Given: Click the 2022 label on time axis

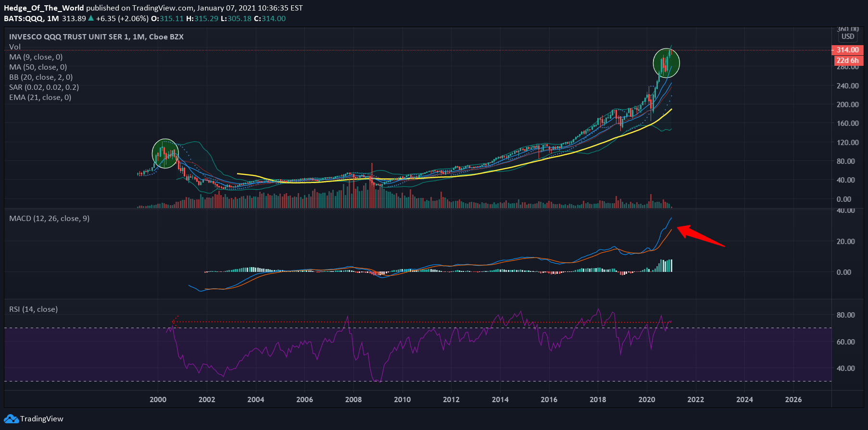Looking at the screenshot, I should (x=696, y=400).
